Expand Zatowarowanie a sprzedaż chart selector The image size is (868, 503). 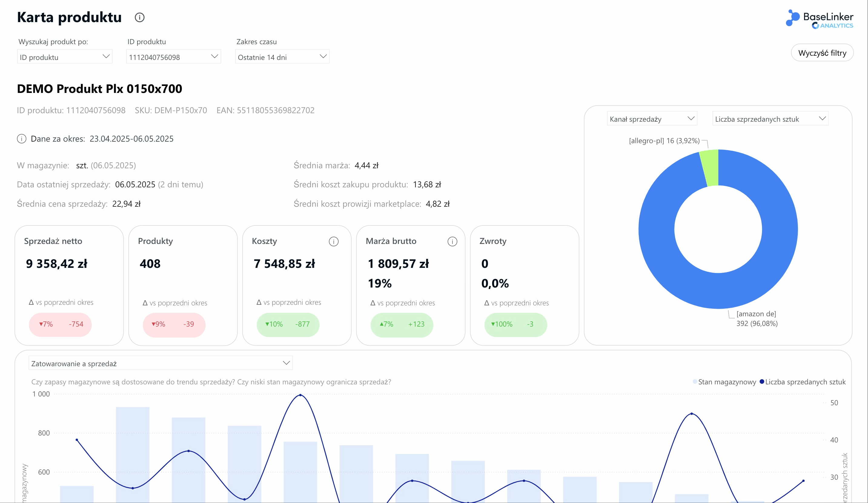[x=161, y=363]
